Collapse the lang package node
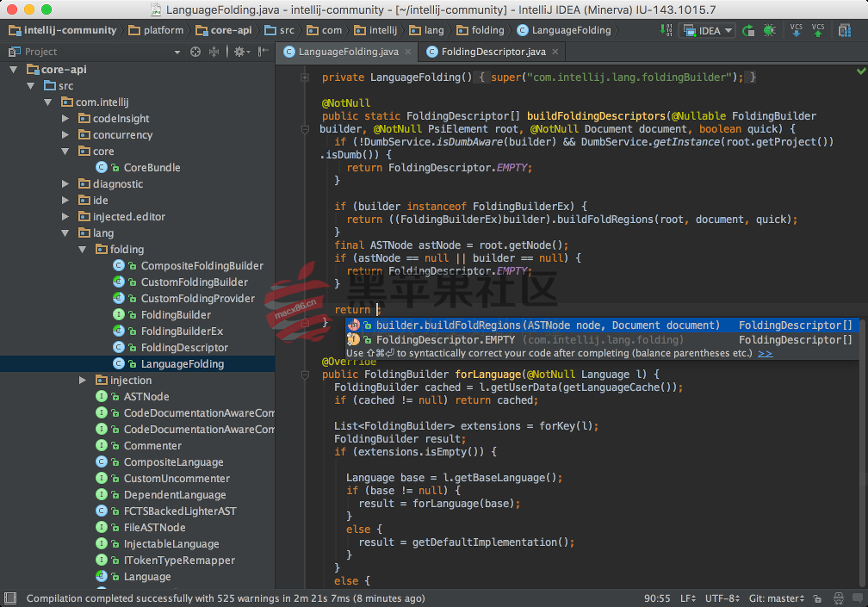 [x=65, y=233]
